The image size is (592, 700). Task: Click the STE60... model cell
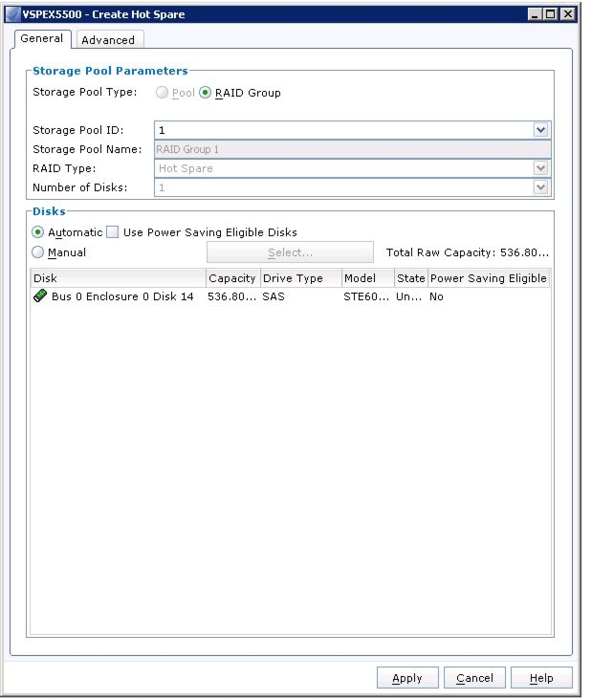(366, 296)
